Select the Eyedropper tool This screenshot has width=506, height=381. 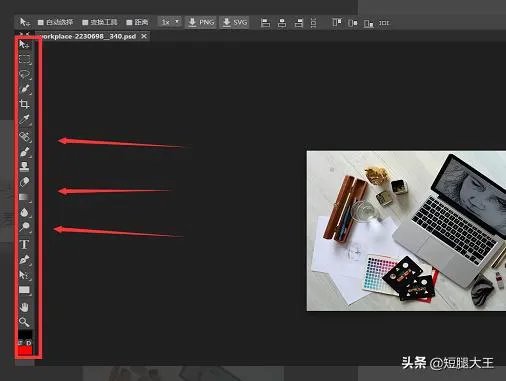[24, 119]
